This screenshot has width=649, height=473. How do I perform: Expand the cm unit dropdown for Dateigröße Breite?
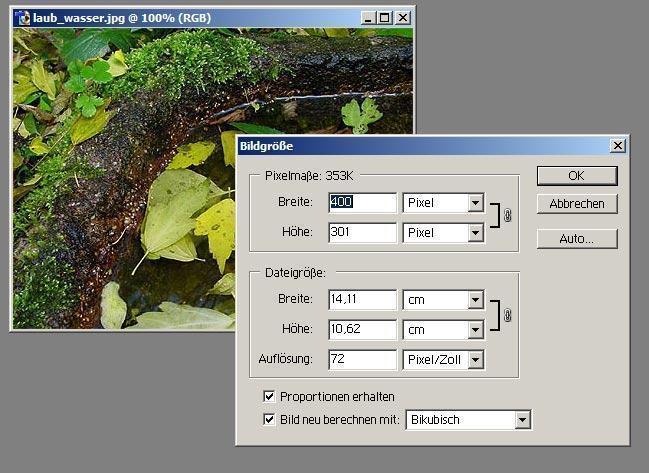click(x=475, y=300)
